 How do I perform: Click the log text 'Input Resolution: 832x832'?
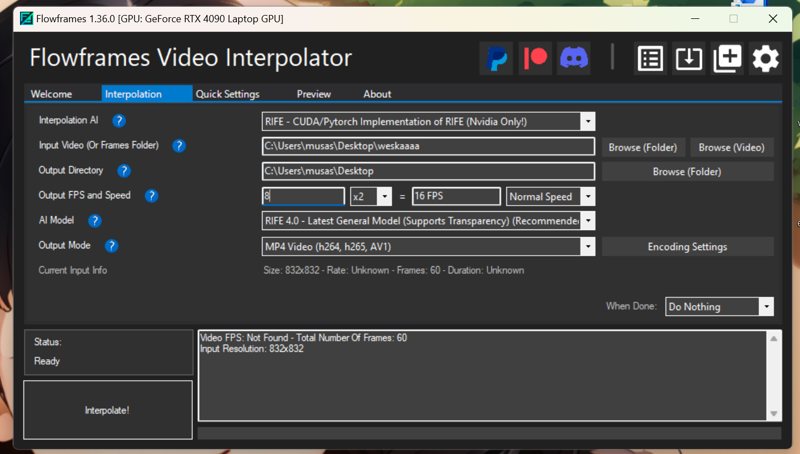pyautogui.click(x=252, y=349)
